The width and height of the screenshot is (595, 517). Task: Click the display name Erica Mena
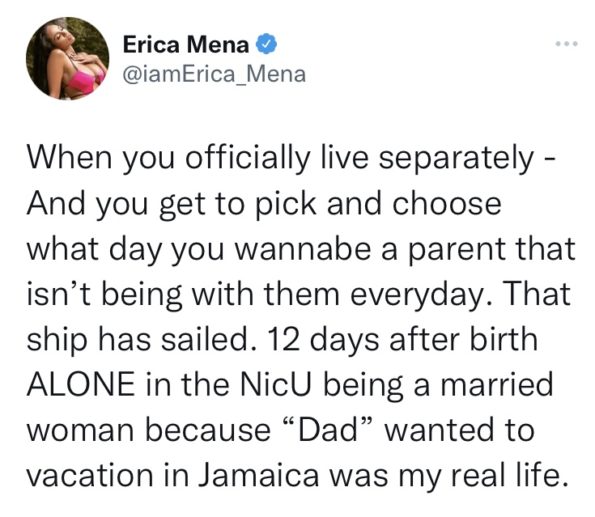[186, 44]
